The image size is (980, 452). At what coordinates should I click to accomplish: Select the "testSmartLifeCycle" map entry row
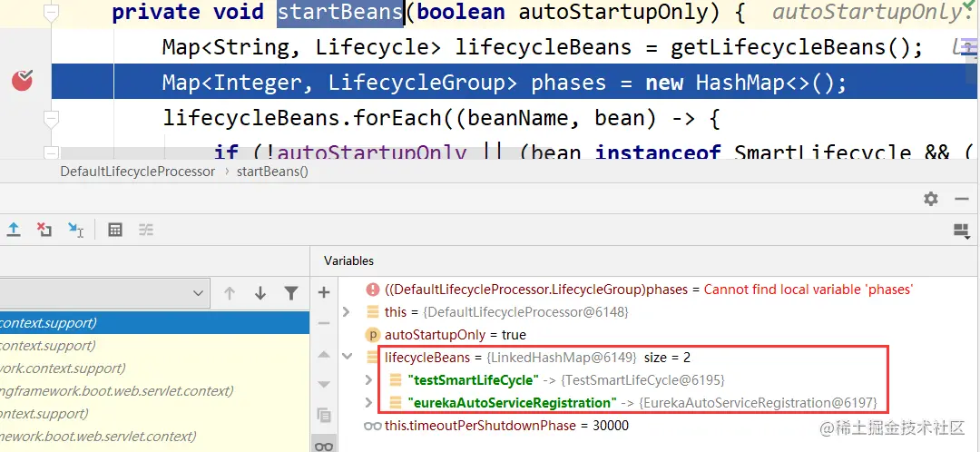pyautogui.click(x=658, y=380)
